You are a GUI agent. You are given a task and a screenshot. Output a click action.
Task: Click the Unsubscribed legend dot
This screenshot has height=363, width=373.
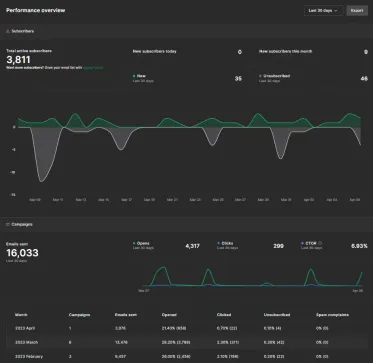pos(260,76)
